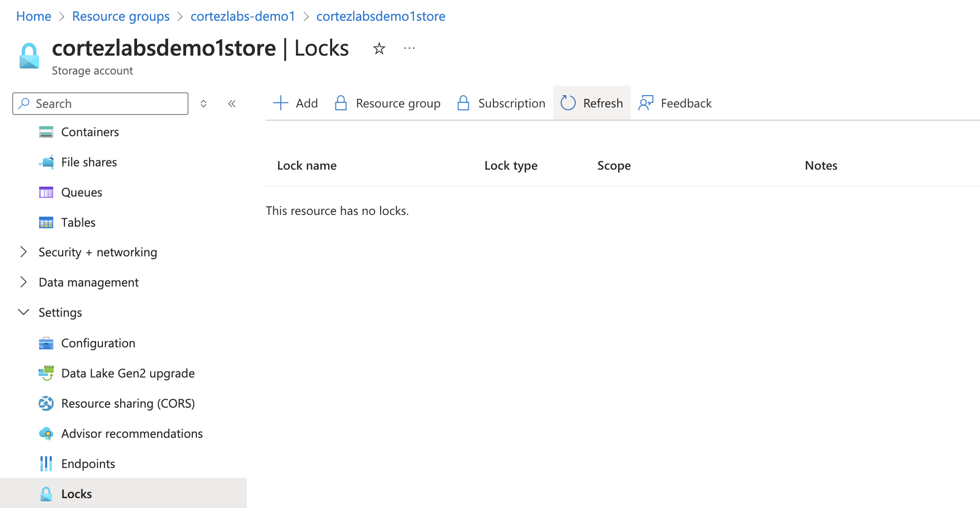Click the plus icon to add lock
The height and width of the screenshot is (509, 980).
[281, 103]
